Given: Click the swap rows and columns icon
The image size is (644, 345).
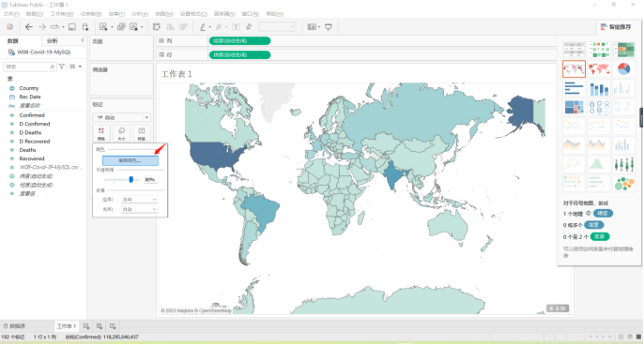Looking at the screenshot, I should 157,27.
